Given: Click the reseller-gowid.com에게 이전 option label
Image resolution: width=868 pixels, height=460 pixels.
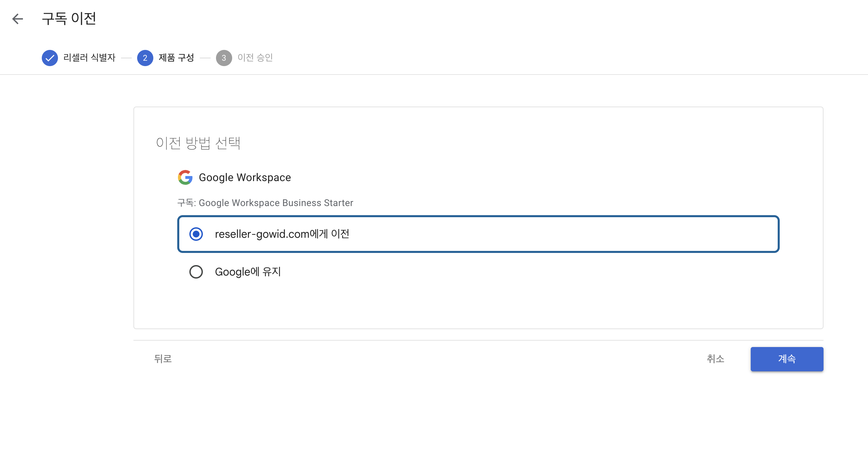Looking at the screenshot, I should [x=282, y=234].
